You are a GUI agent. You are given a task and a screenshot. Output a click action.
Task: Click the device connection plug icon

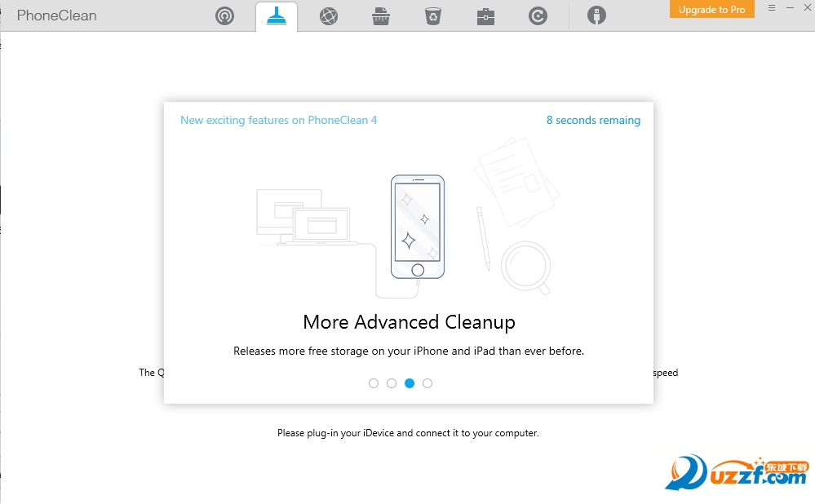[x=596, y=15]
